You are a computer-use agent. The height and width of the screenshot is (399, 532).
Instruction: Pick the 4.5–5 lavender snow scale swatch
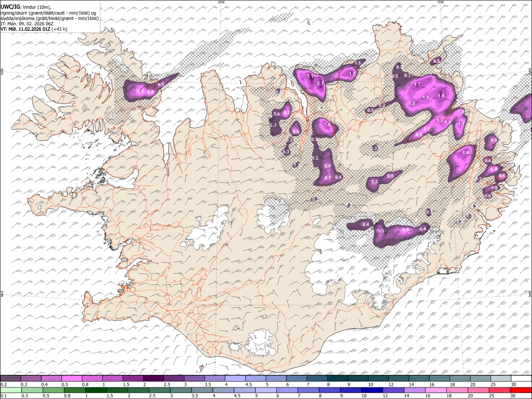coord(256,378)
